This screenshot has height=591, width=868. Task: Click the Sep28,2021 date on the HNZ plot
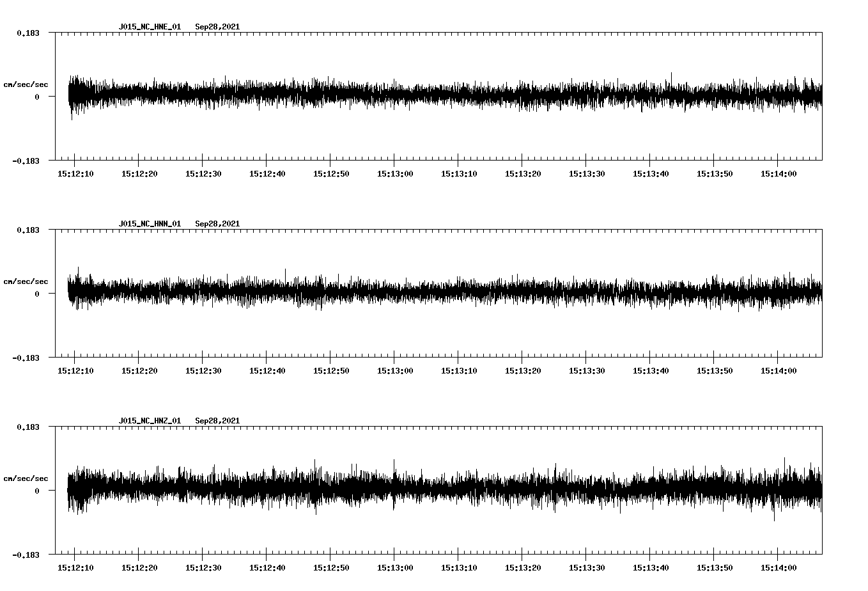pyautogui.click(x=217, y=421)
